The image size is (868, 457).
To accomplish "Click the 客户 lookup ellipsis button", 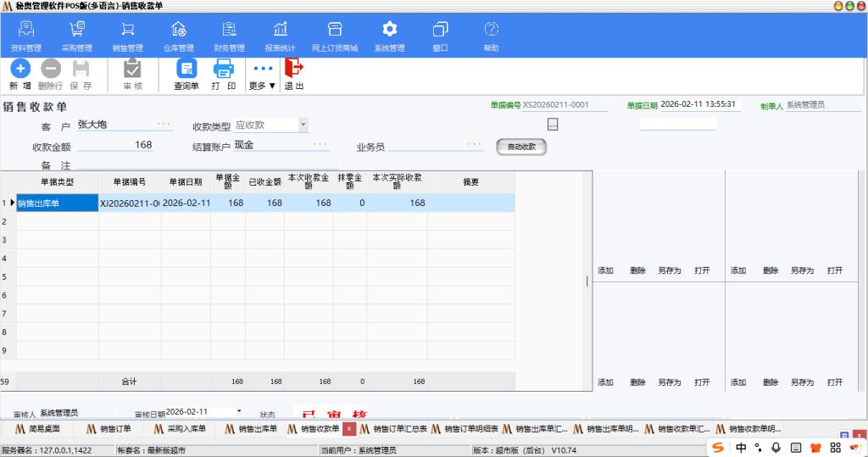I will click(x=163, y=125).
